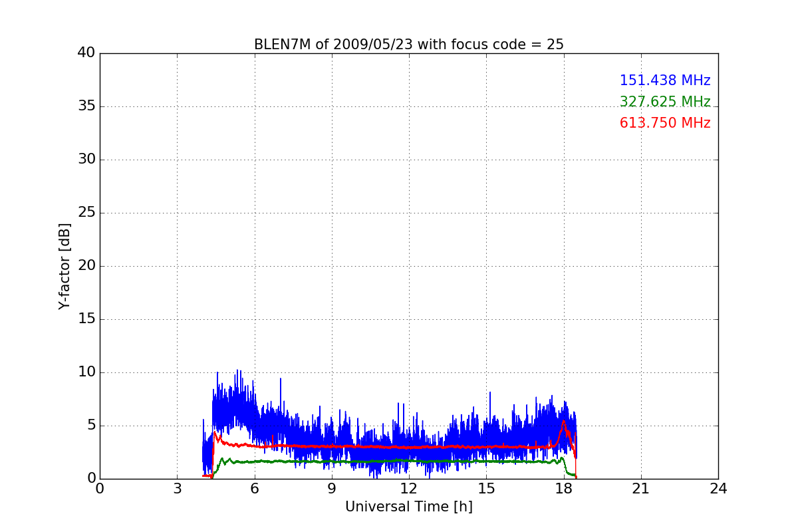The image size is (798, 532).
Task: Click the y-axis tick label '40'
Action: point(86,53)
